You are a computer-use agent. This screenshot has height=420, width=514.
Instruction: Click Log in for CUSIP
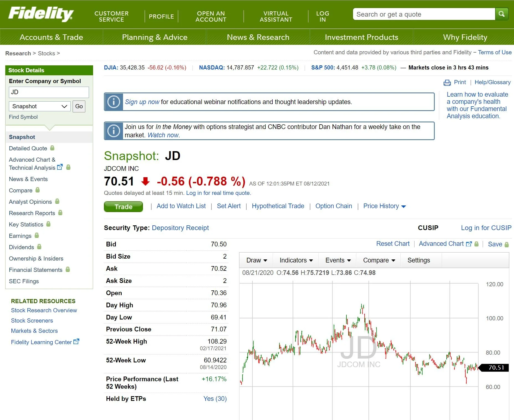point(486,228)
